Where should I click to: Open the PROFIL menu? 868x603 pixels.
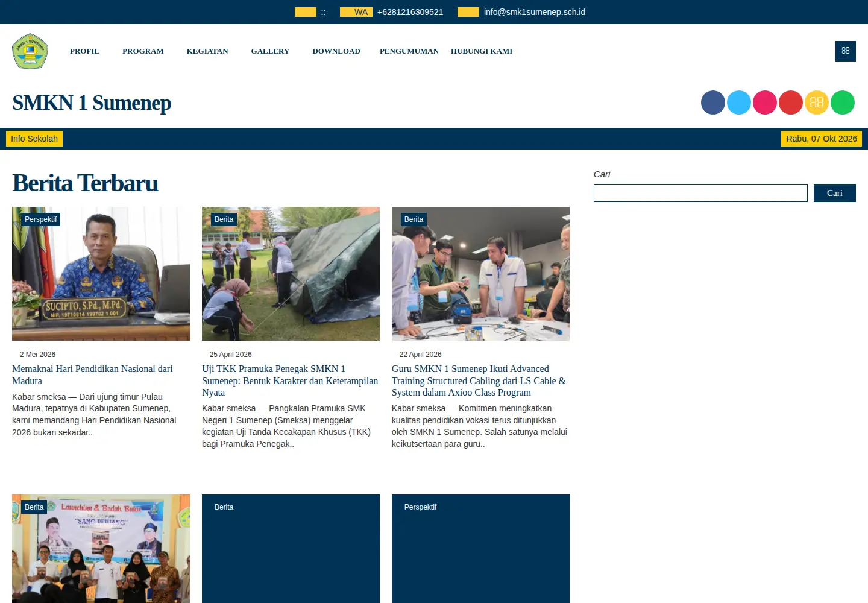(84, 51)
